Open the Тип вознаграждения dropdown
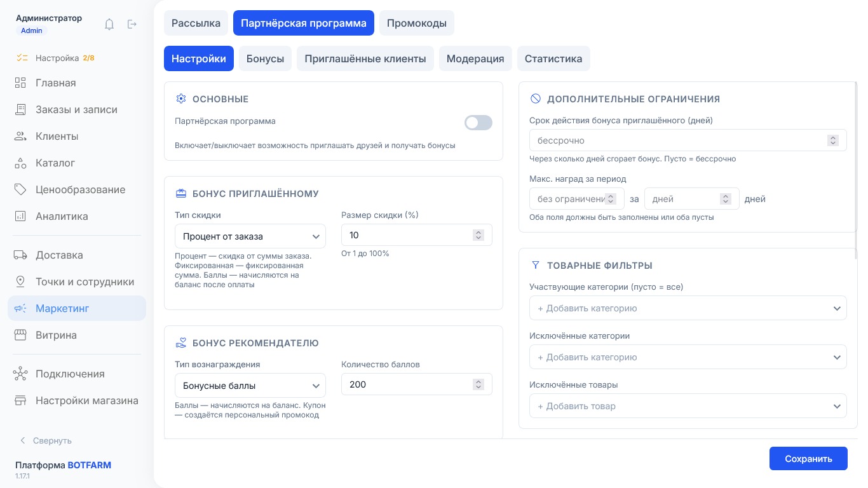This screenshot has width=868, height=488. [250, 385]
